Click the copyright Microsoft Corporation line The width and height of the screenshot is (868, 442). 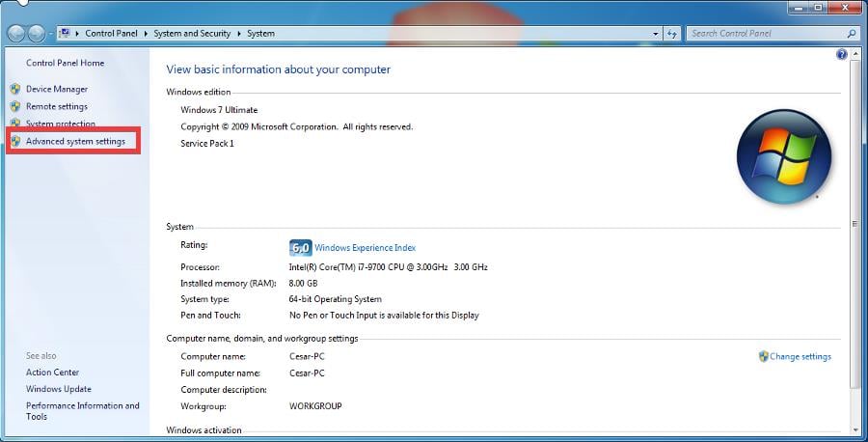click(x=297, y=126)
